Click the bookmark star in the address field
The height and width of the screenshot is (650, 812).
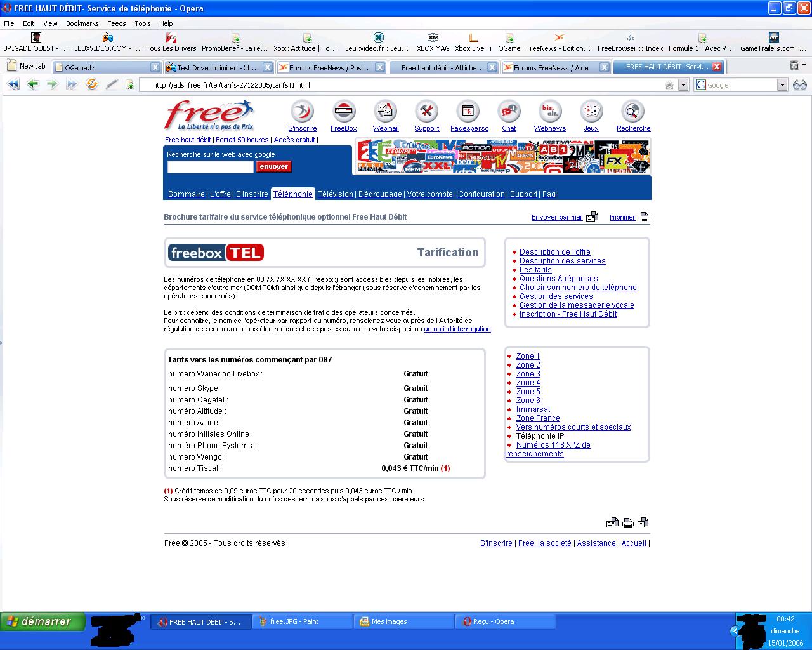(x=669, y=85)
